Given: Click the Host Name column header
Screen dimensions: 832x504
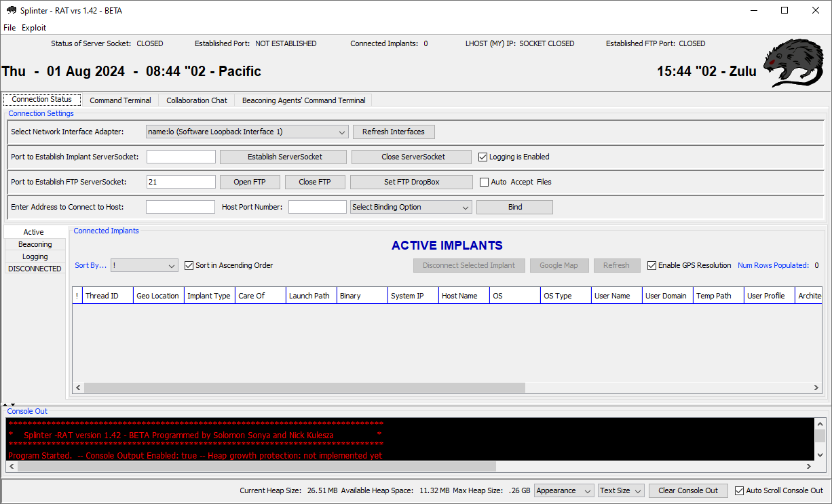Looking at the screenshot, I should [x=459, y=296].
